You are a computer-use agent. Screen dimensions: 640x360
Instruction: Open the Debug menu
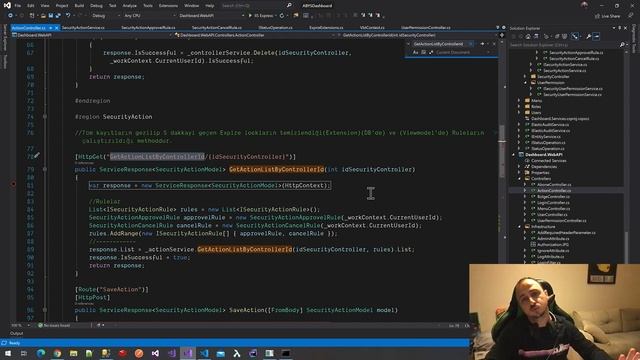pyautogui.click(x=96, y=6)
